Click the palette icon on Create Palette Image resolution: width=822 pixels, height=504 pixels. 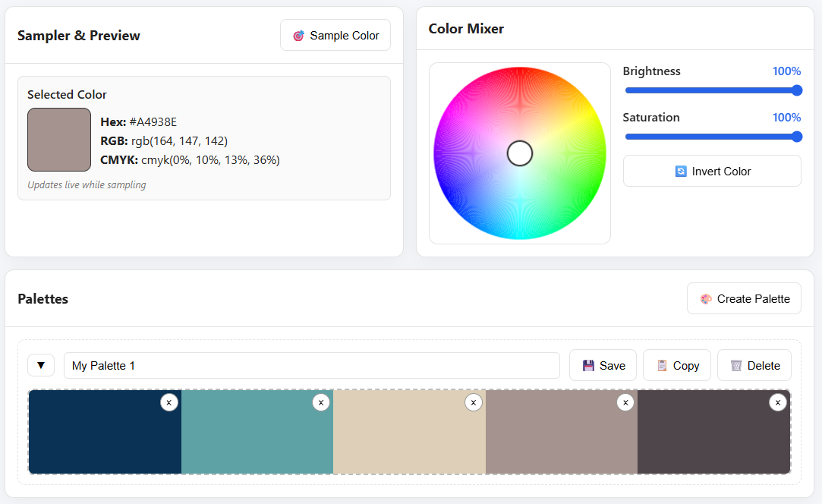(x=706, y=299)
